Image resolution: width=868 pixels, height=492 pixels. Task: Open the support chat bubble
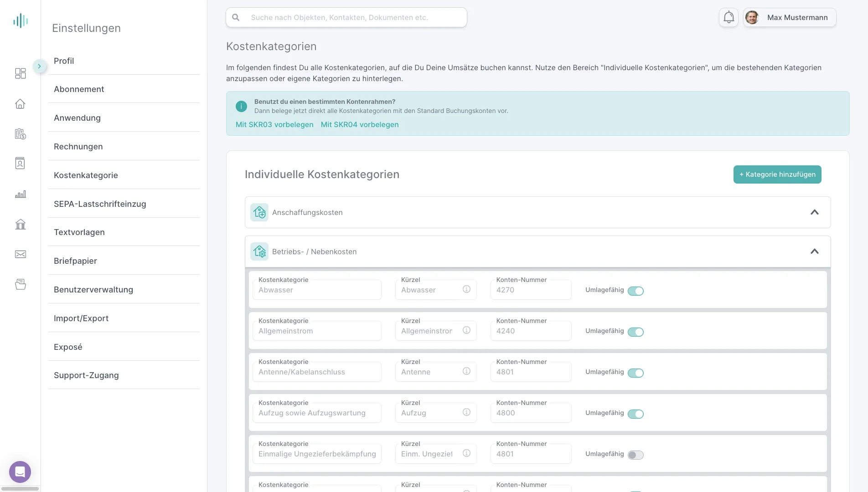pos(20,472)
